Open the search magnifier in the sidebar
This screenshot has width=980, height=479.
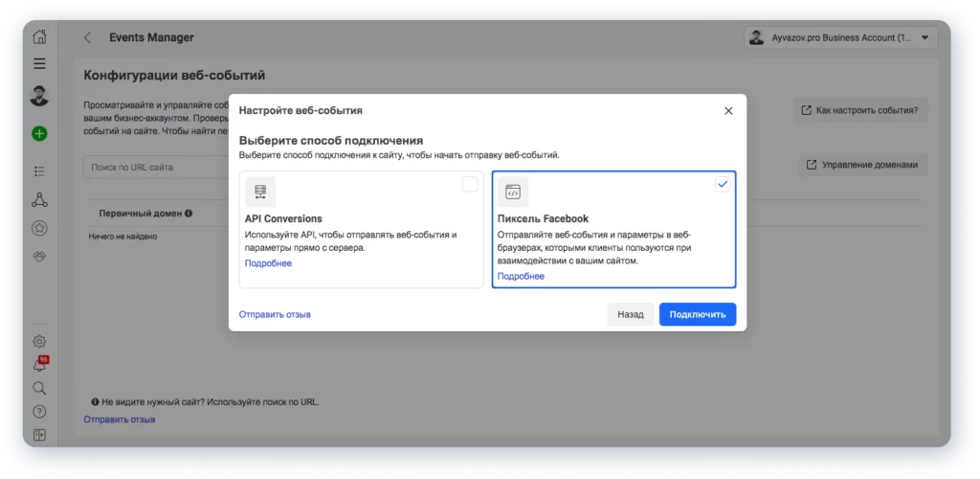coord(39,388)
